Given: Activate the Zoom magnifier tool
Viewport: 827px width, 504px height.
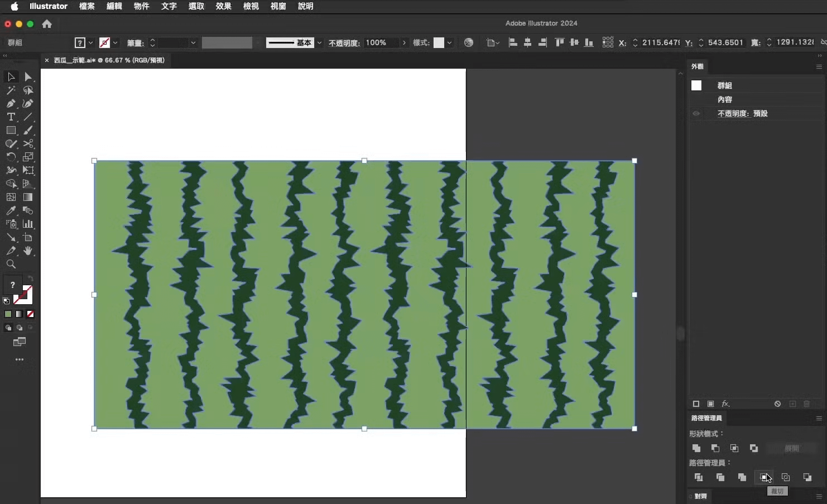Looking at the screenshot, I should (x=11, y=265).
